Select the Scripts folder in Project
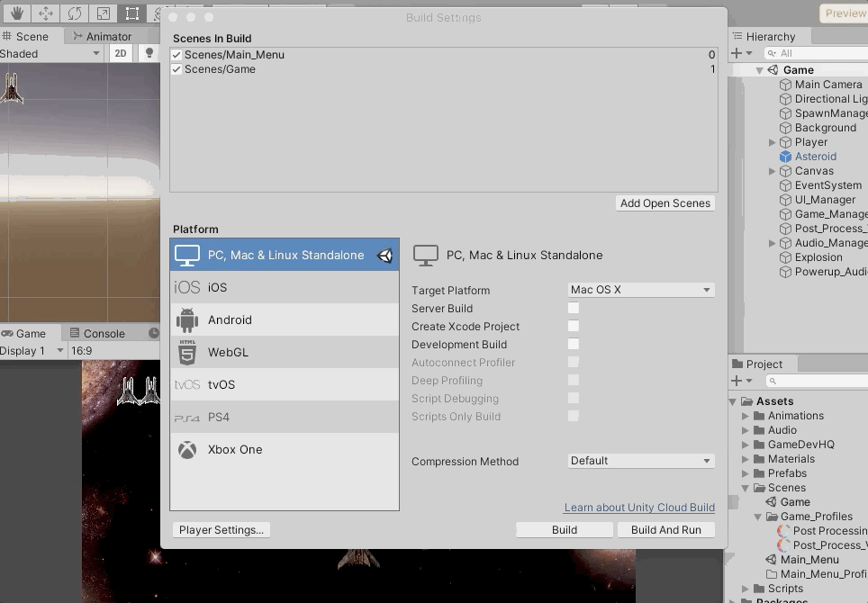This screenshot has width=868, height=603. point(784,588)
